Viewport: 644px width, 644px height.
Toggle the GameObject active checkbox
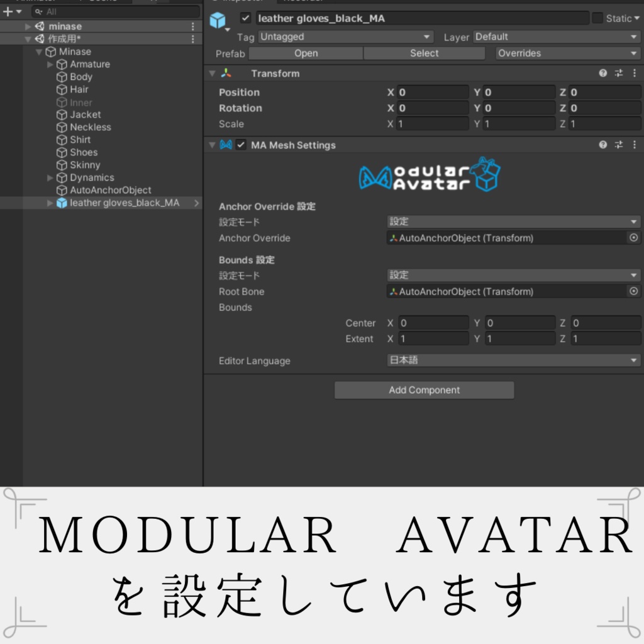click(246, 18)
